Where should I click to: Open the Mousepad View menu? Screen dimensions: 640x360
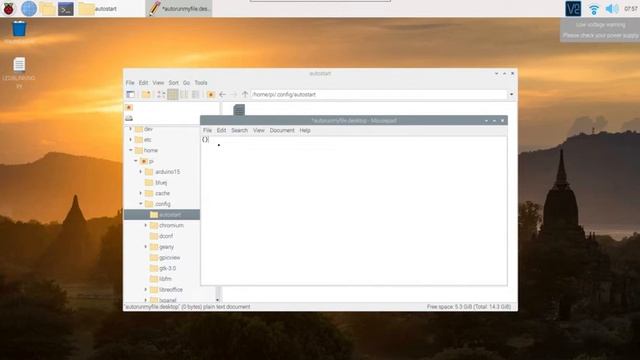pos(259,131)
